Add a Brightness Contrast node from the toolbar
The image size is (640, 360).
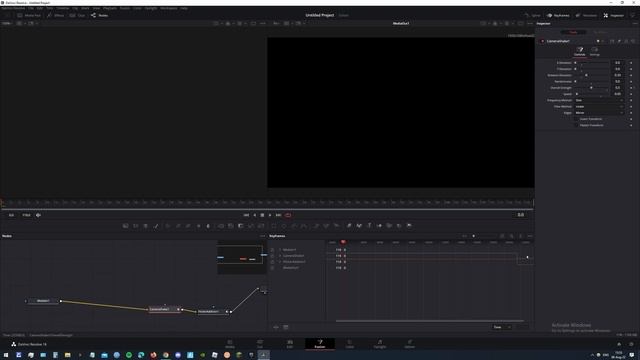pyautogui.click(x=198, y=226)
